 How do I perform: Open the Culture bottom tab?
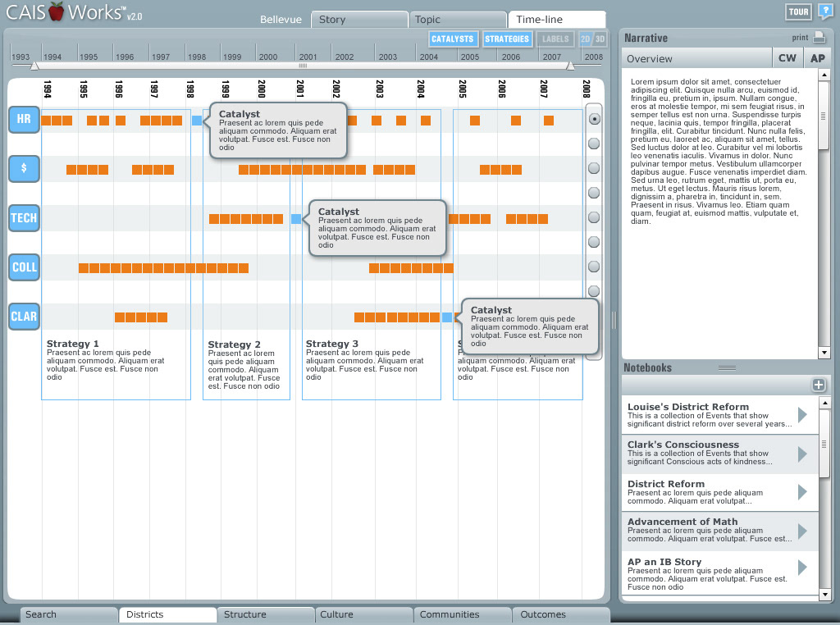pos(364,615)
